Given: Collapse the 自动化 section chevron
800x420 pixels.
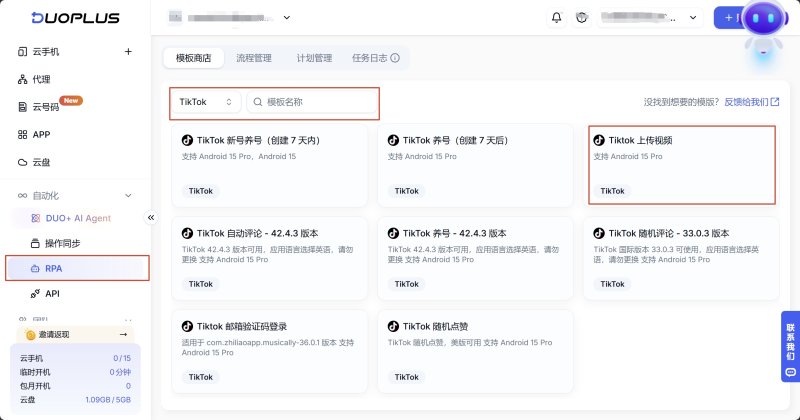Looking at the screenshot, I should [128, 195].
